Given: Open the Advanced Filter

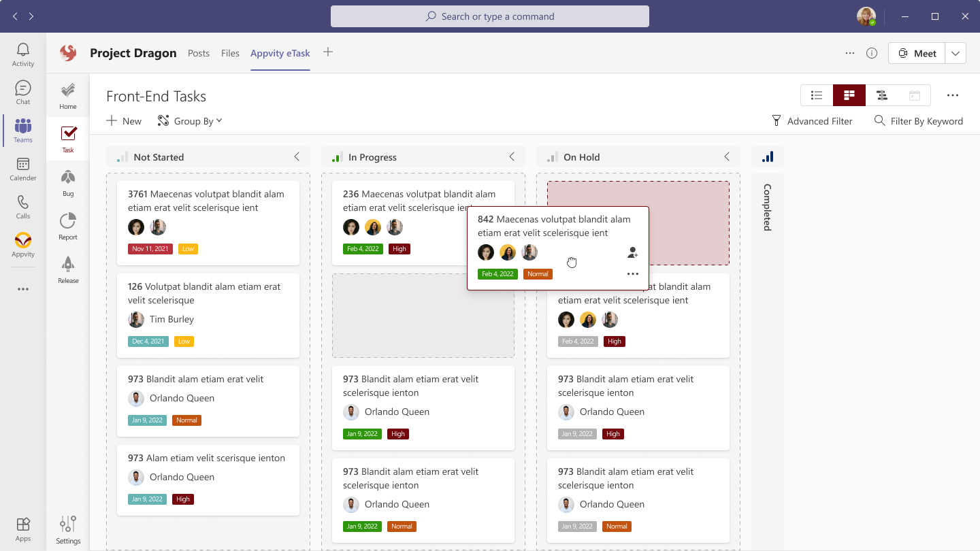Looking at the screenshot, I should (x=813, y=120).
